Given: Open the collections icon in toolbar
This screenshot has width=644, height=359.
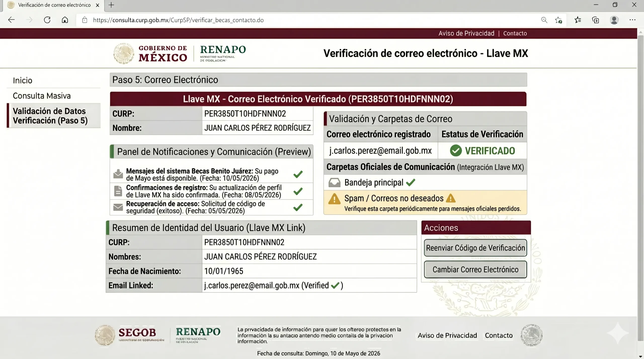Looking at the screenshot, I should point(596,20).
